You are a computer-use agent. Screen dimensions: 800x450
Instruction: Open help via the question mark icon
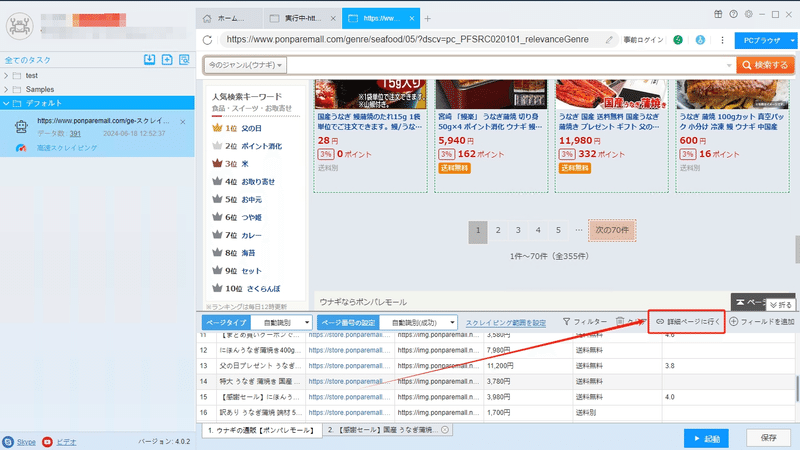[x=733, y=14]
